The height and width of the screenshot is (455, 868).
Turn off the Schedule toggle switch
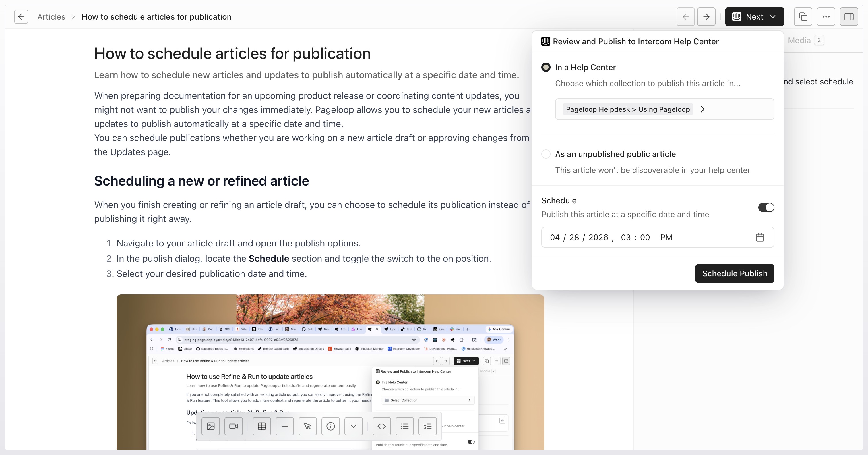pyautogui.click(x=766, y=207)
